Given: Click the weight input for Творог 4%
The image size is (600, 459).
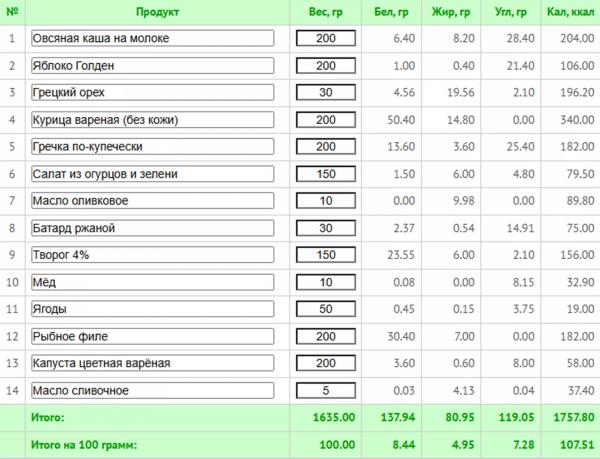Looking at the screenshot, I should coord(325,255).
